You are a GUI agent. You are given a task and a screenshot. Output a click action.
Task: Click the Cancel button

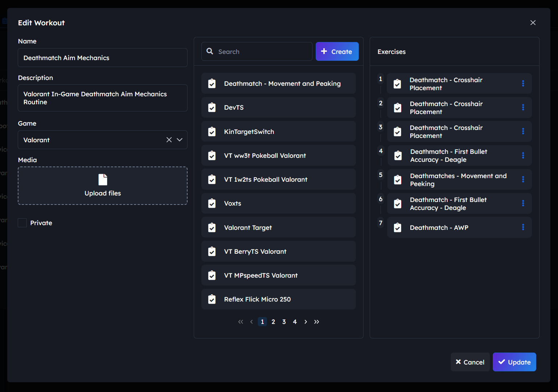click(x=470, y=362)
